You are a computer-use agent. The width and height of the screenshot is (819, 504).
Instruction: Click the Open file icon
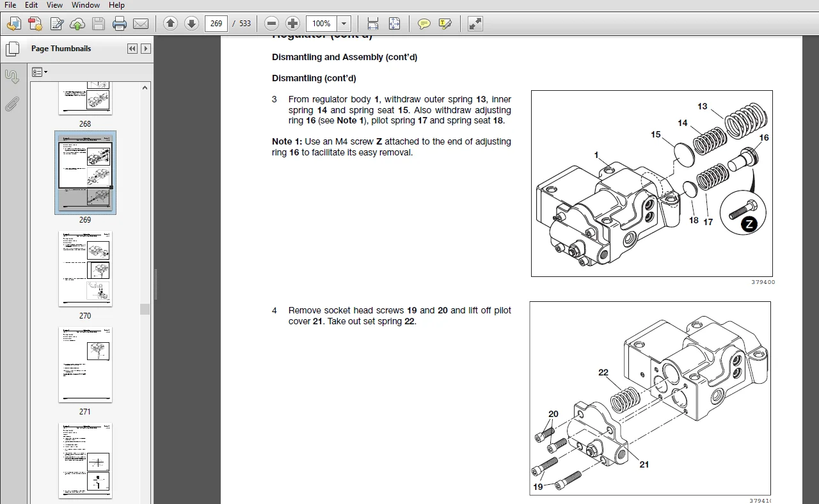(x=13, y=24)
